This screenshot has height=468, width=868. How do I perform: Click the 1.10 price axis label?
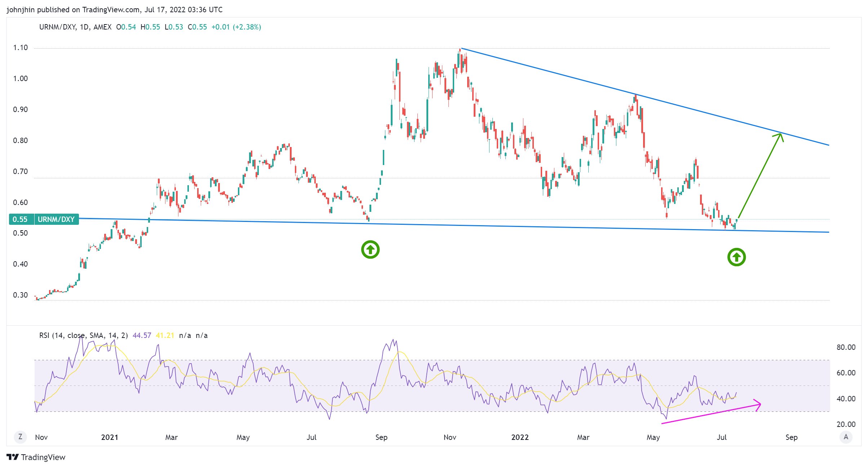pos(20,48)
